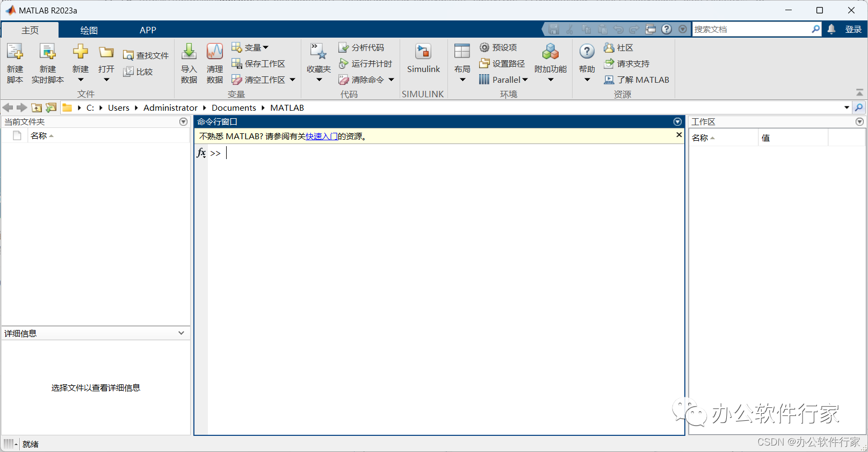Click the New Live Script (新建实时脚本) icon
868x452 pixels.
(x=47, y=52)
